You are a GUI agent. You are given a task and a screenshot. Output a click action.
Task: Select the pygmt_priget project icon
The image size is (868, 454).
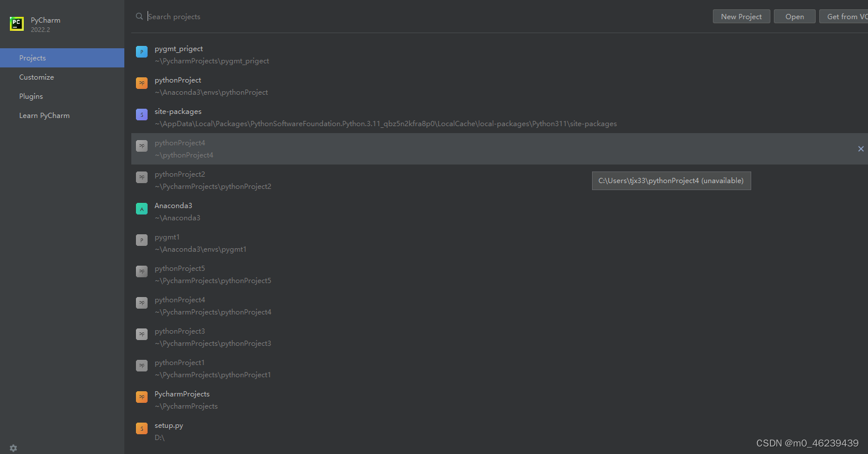(141, 52)
